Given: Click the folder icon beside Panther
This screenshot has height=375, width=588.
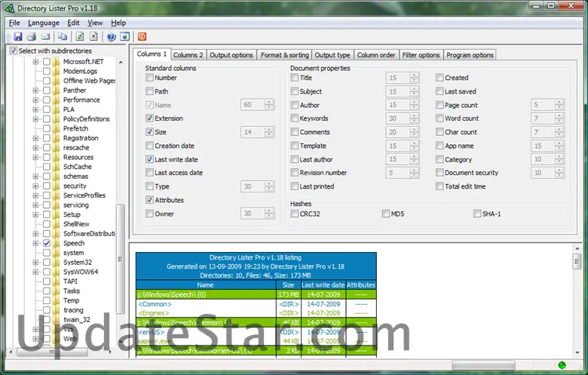Looking at the screenshot, I should 57,90.
